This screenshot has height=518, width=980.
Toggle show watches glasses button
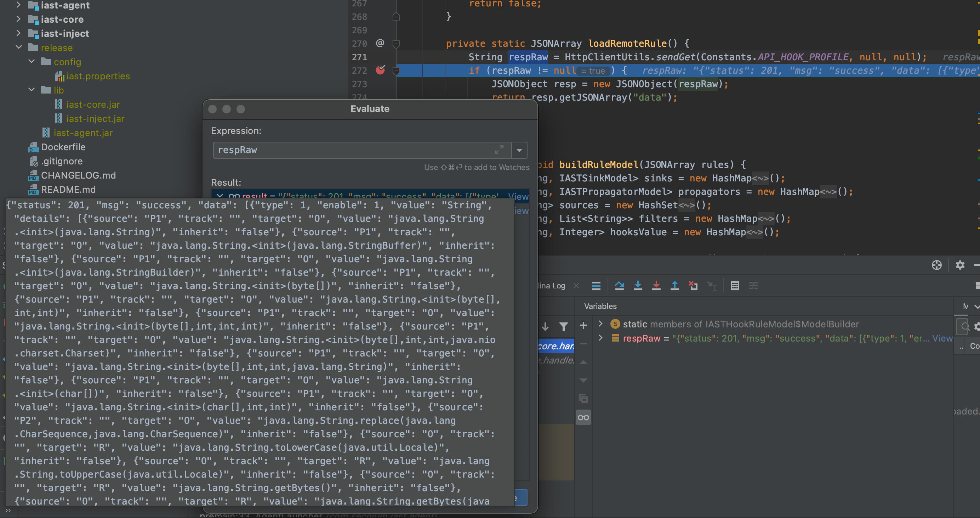point(583,417)
